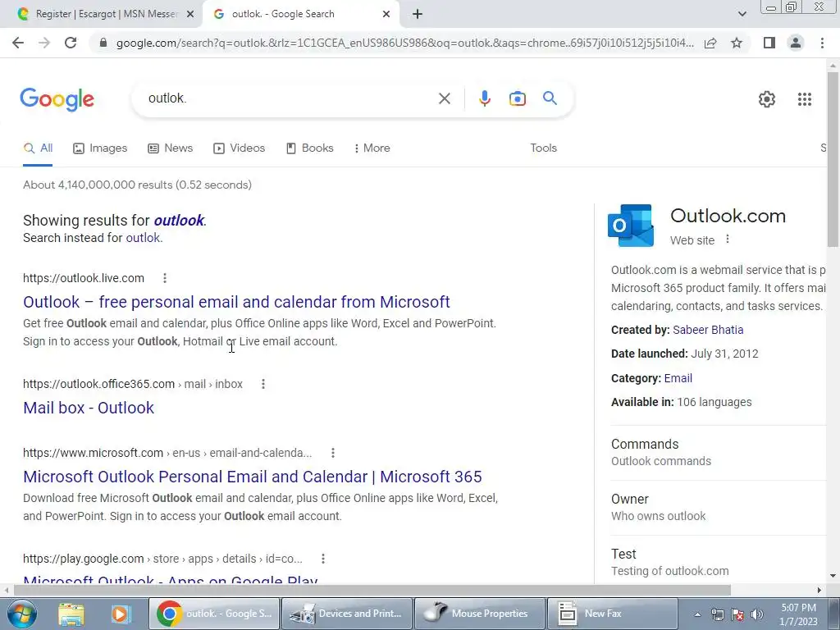Open the Chrome profile avatar

coord(796,43)
